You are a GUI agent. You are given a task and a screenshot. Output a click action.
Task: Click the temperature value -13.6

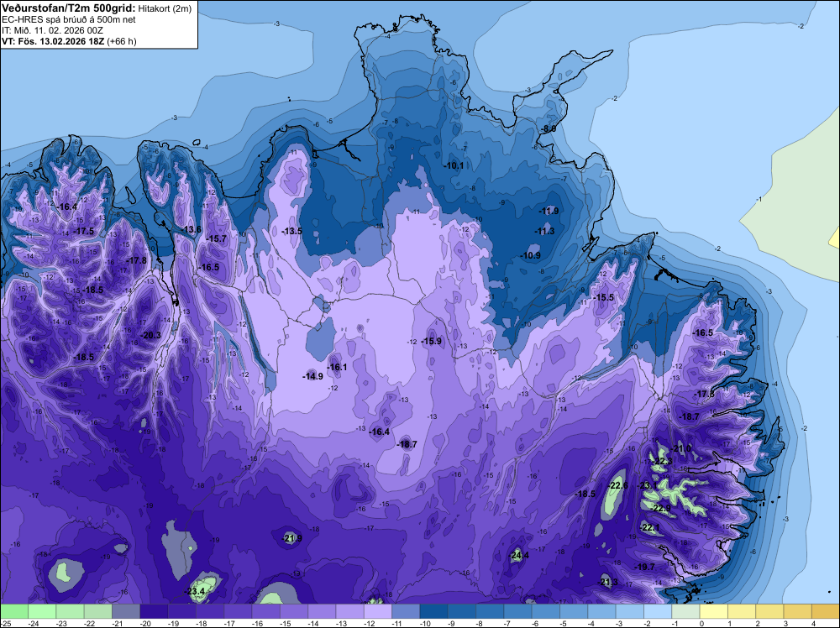point(191,229)
